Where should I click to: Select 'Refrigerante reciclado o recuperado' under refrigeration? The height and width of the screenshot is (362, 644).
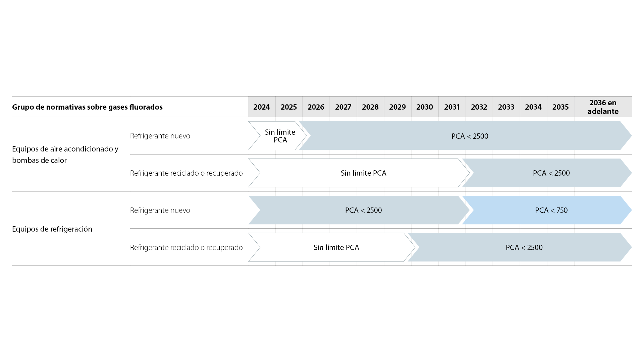[186, 247]
